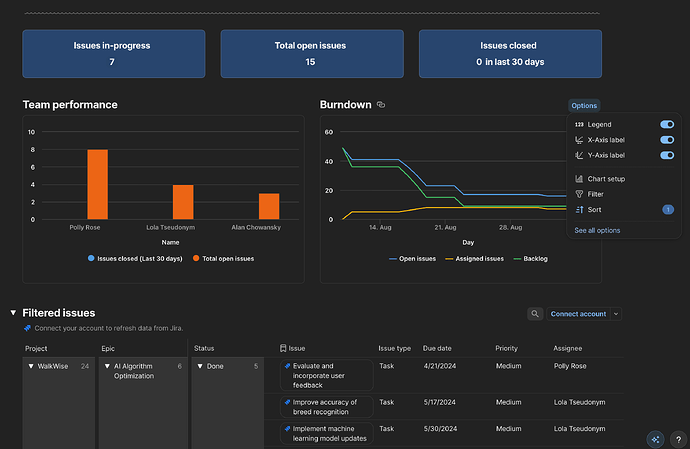Turn off the Legend toggle
Viewport: 690px width, 449px height.
click(667, 124)
